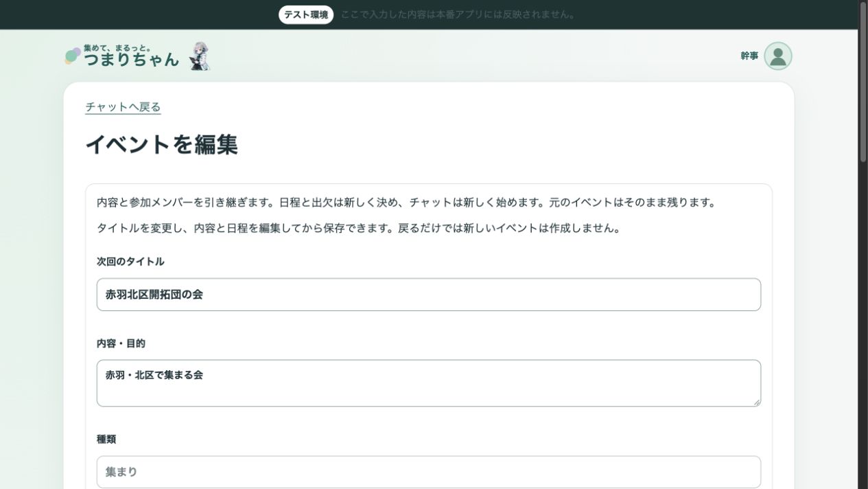The width and height of the screenshot is (868, 489).
Task: Click the 種類 field showing 集まり
Action: (x=428, y=472)
